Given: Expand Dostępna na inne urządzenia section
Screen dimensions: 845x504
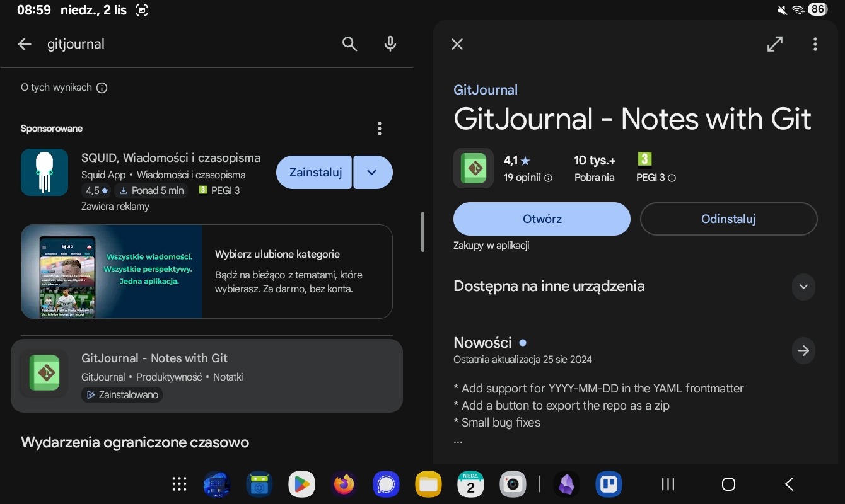Looking at the screenshot, I should point(803,287).
